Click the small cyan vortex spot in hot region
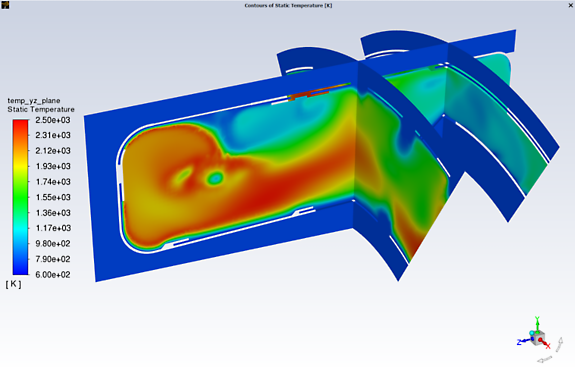The image size is (575, 367). [x=216, y=178]
